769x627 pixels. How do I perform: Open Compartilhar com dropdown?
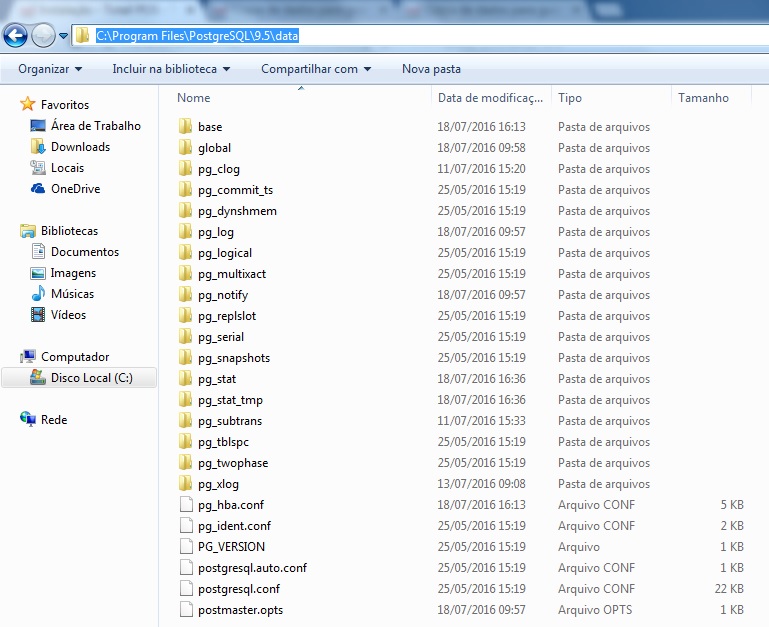pyautogui.click(x=316, y=69)
